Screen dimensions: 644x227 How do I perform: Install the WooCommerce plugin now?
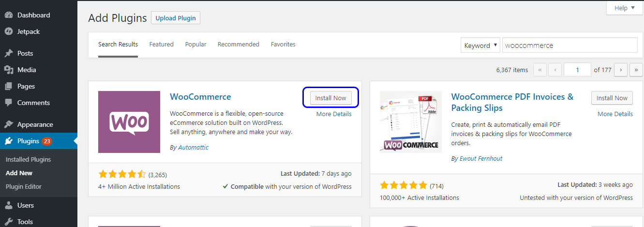(331, 98)
